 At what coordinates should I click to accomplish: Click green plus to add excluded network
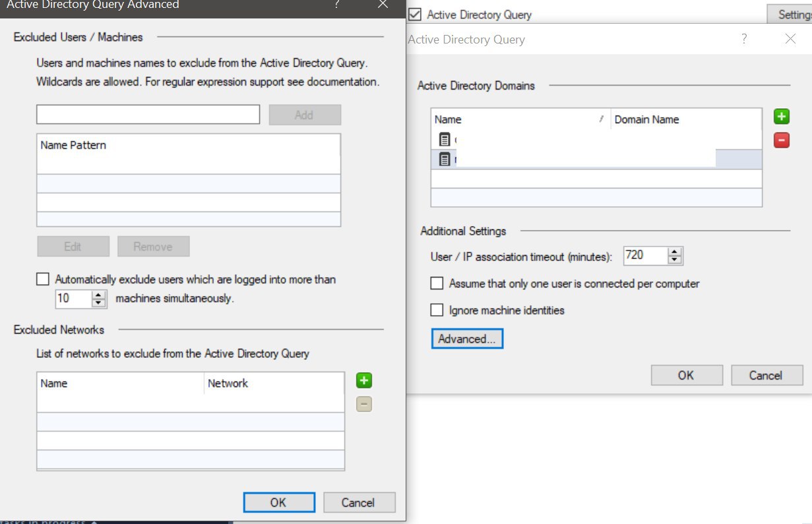[x=364, y=380]
